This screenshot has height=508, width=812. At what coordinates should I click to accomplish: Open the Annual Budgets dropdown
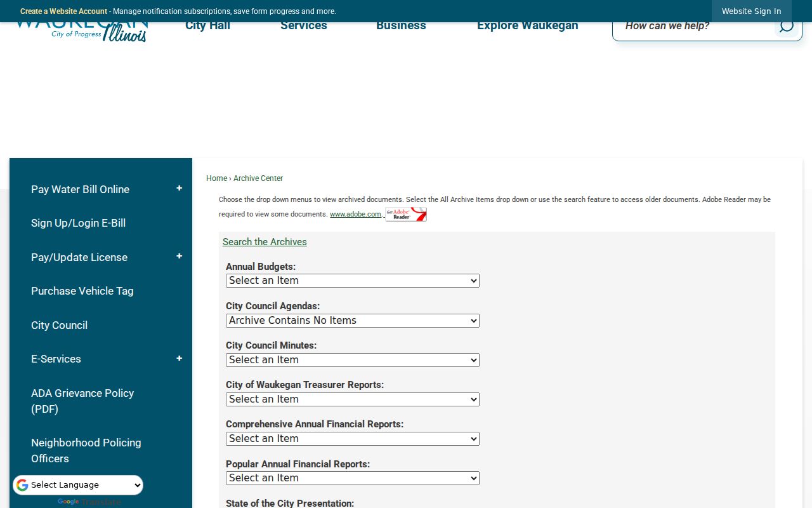[x=353, y=281]
